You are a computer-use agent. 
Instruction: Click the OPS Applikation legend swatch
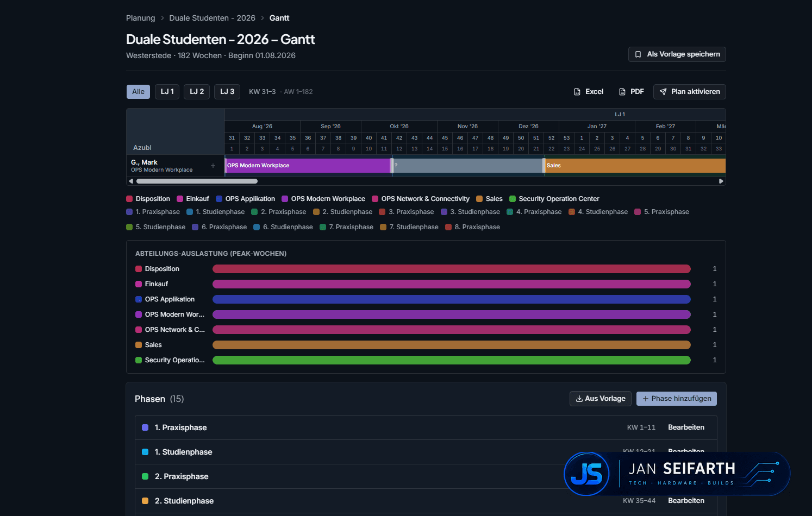219,199
